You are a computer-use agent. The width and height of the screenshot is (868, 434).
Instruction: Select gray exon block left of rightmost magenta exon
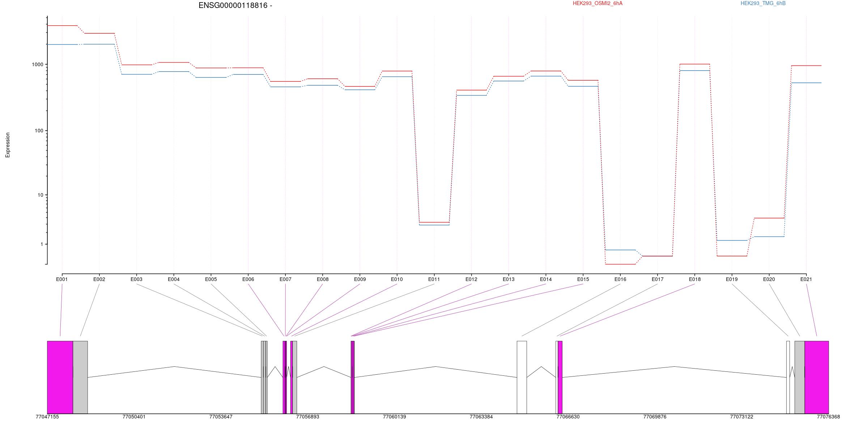point(800,377)
